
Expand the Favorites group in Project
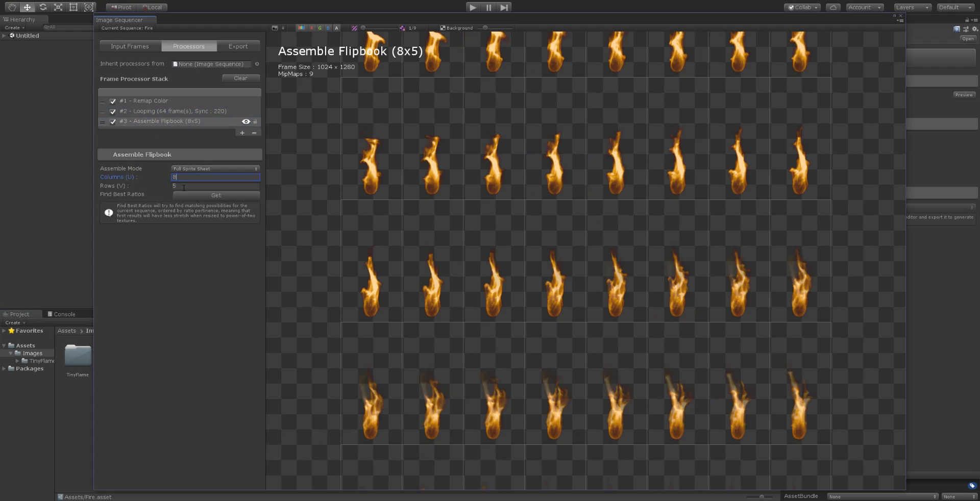tap(4, 331)
